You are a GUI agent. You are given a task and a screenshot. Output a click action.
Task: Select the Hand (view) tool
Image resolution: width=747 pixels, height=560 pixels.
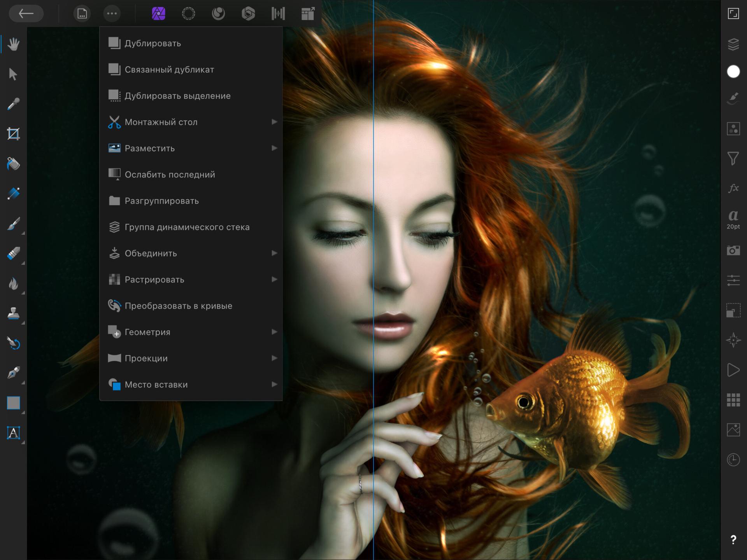point(14,44)
